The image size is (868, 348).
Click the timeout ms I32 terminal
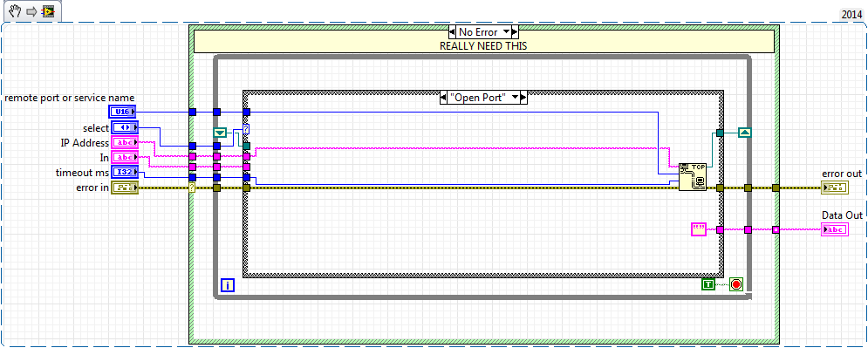click(x=125, y=173)
